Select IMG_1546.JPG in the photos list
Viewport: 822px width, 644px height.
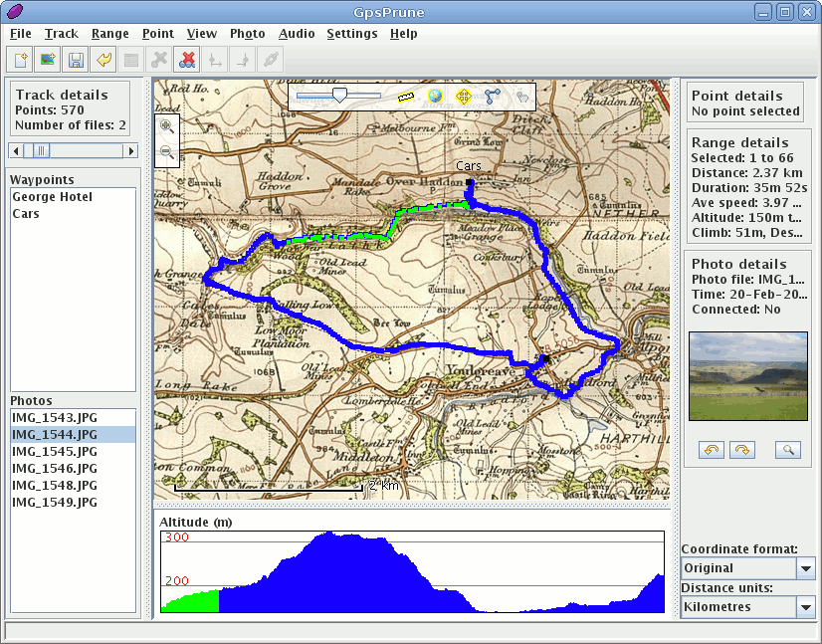(54, 468)
